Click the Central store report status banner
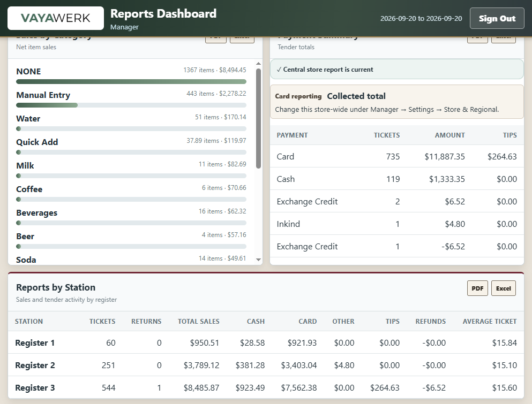Screen dimensions: 532x404 (396, 69)
